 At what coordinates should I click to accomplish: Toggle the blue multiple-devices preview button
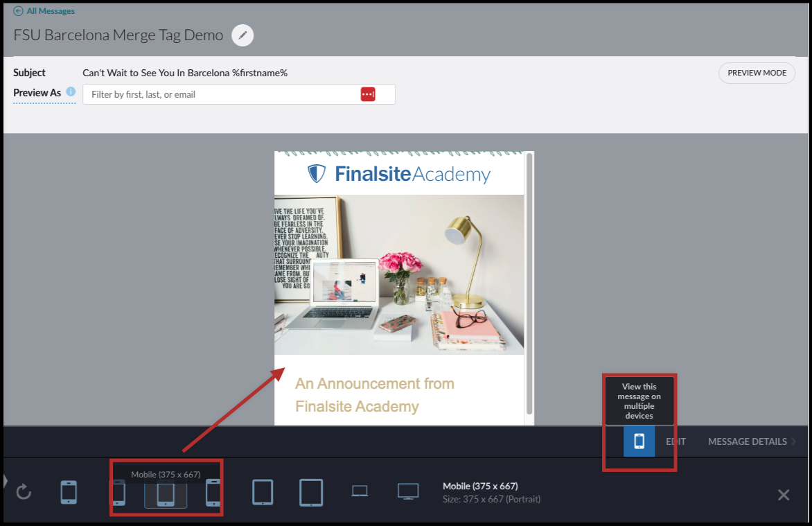[x=639, y=441]
